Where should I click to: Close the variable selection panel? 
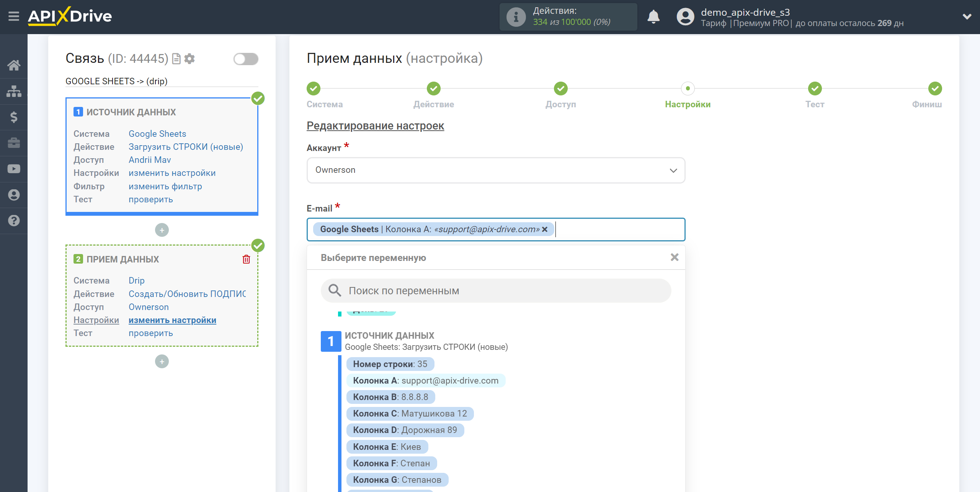[675, 257]
